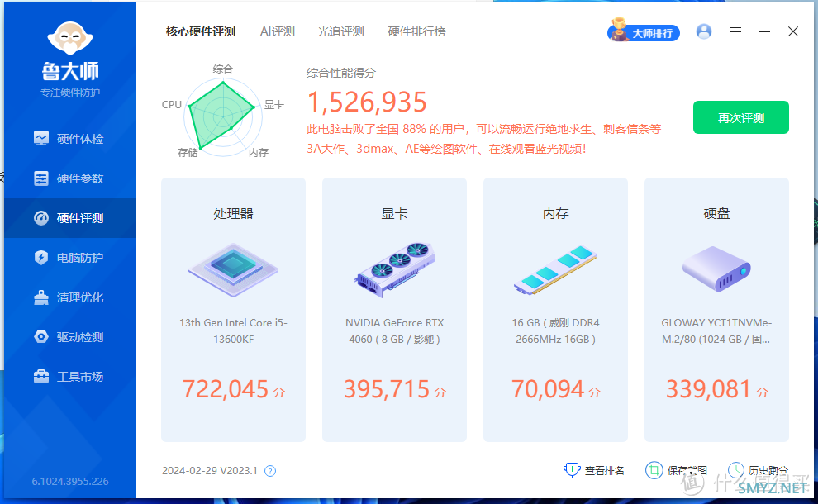Open the 查看排名 link
The width and height of the screenshot is (818, 504).
pyautogui.click(x=604, y=471)
